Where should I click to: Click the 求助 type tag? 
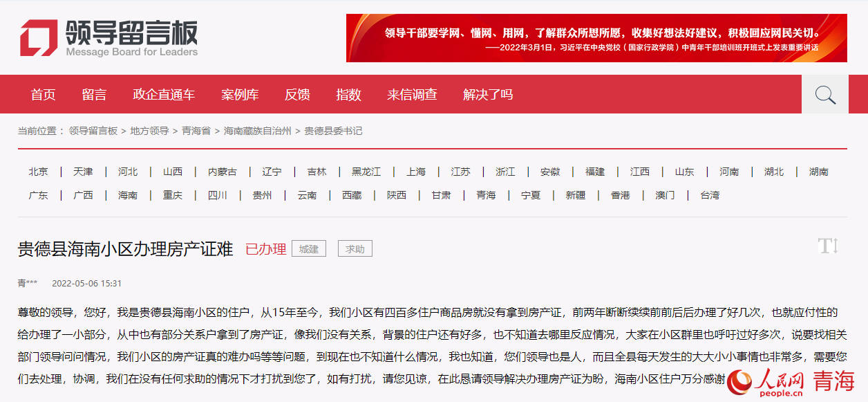[355, 249]
